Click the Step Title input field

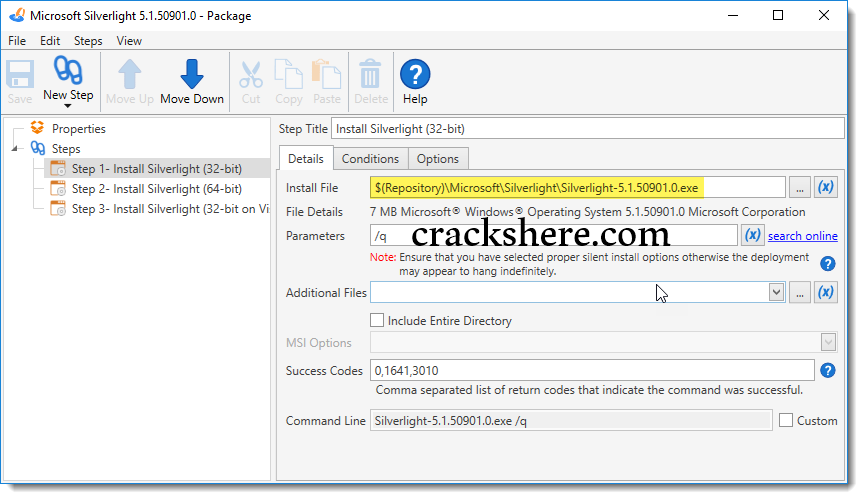click(587, 129)
